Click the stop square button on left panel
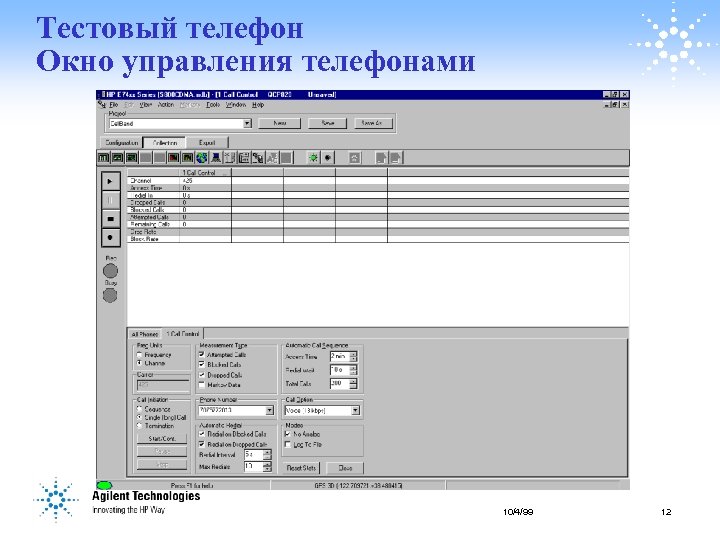This screenshot has height=540, width=720. (110, 219)
